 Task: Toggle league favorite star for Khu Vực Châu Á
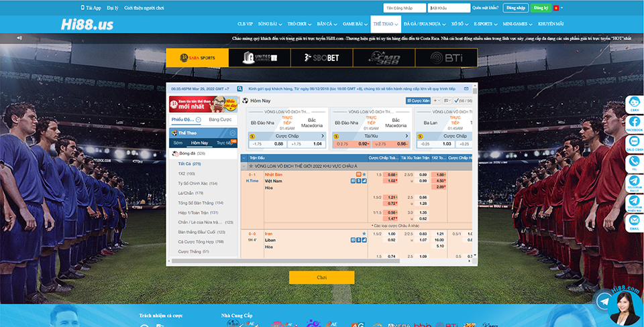pos(250,166)
